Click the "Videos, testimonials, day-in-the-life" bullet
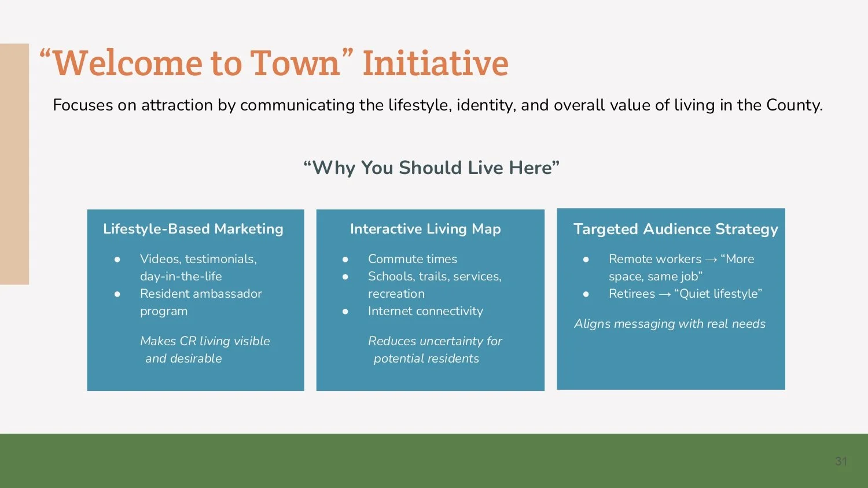 198,267
